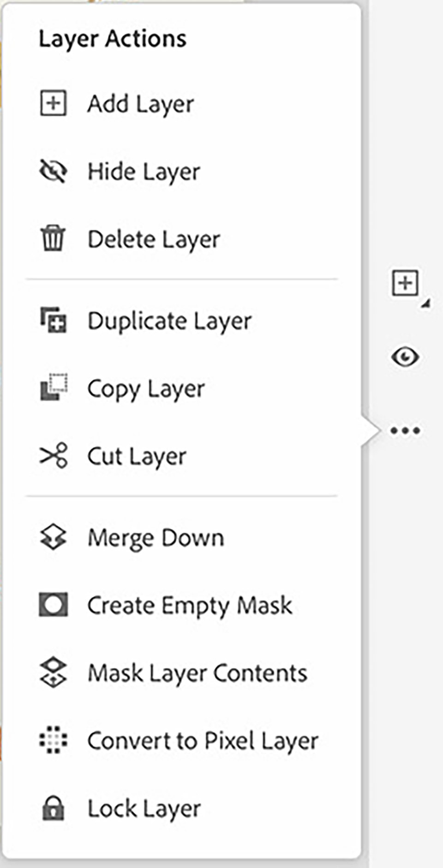
Task: Toggle layer visibility with the eye icon
Action: pos(406,357)
